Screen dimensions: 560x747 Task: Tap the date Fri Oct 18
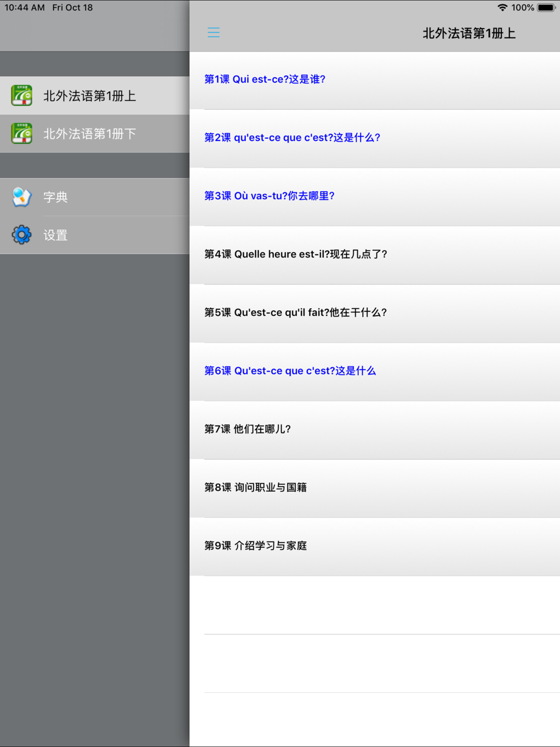(x=73, y=8)
